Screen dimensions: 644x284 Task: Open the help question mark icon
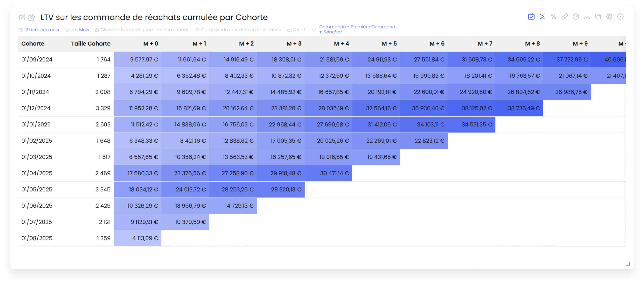576,17
